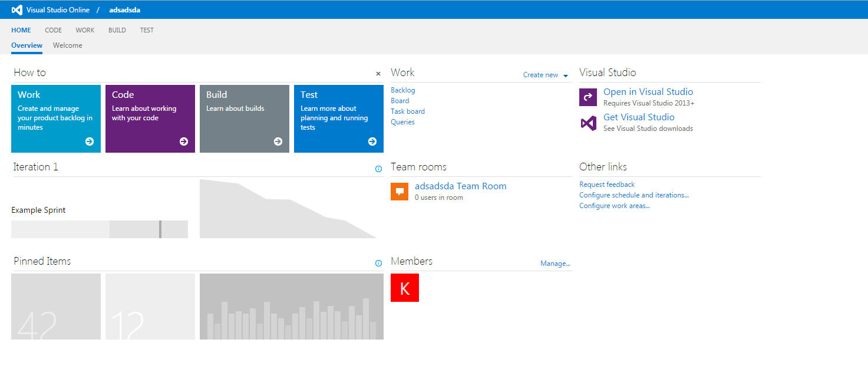This screenshot has height=382, width=868.
Task: Click the Pinned Items heading
Action: tap(42, 261)
